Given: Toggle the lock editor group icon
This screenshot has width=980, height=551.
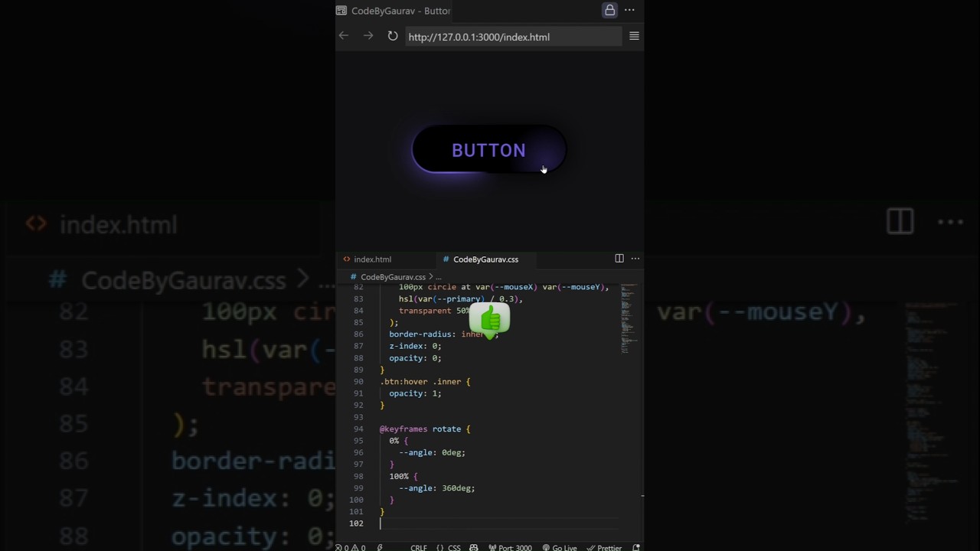Looking at the screenshot, I should point(609,10).
